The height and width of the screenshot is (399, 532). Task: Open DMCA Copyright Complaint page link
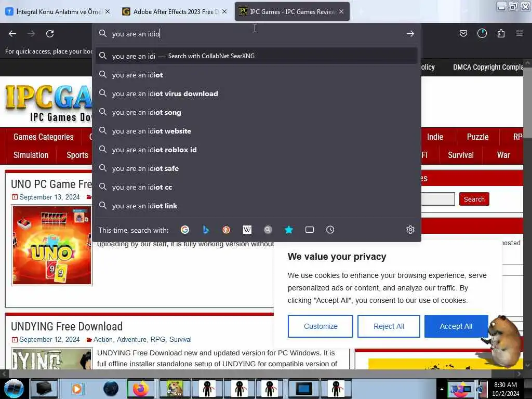tap(488, 67)
